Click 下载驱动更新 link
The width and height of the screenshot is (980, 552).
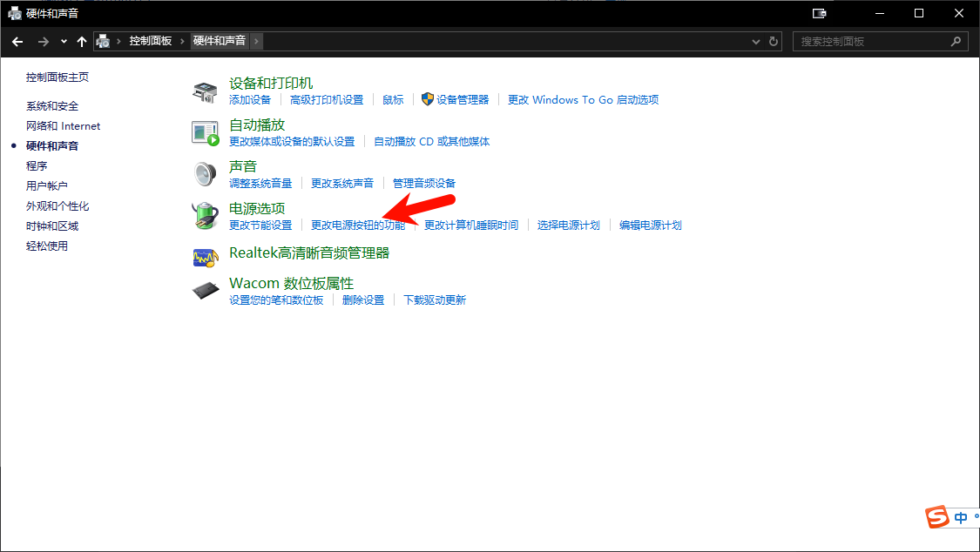pyautogui.click(x=435, y=300)
